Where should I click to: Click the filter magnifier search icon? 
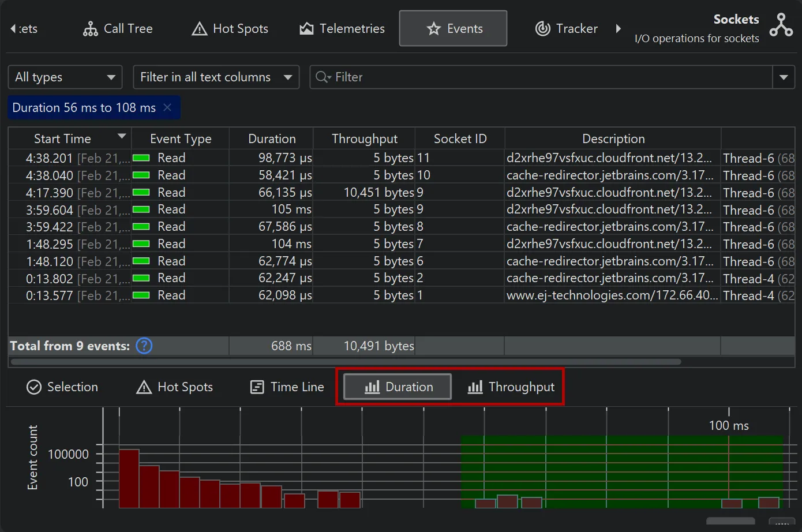[x=323, y=77]
